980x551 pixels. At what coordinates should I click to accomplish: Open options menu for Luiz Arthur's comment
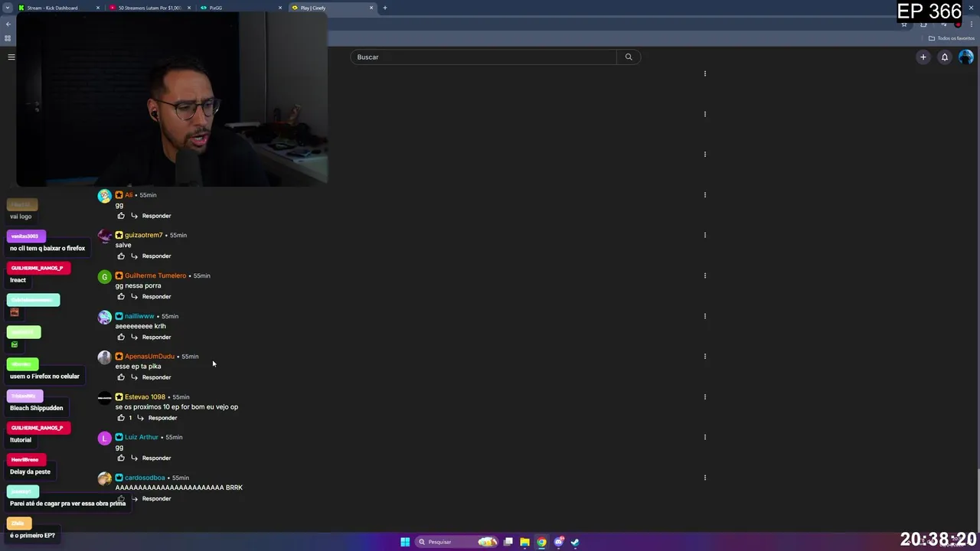[704, 437]
